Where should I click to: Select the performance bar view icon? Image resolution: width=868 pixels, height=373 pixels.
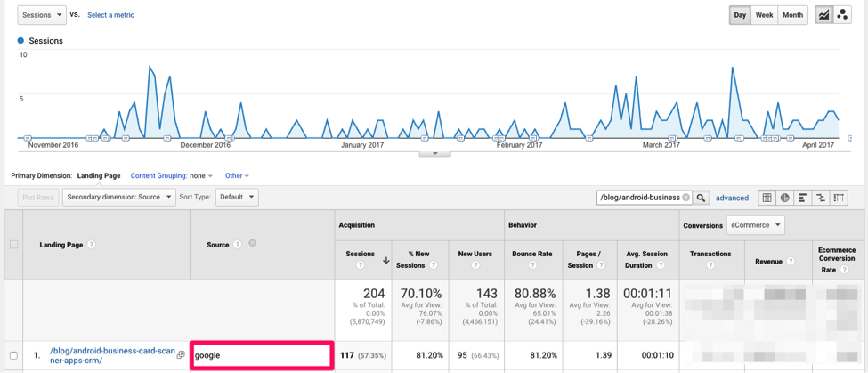(x=802, y=198)
